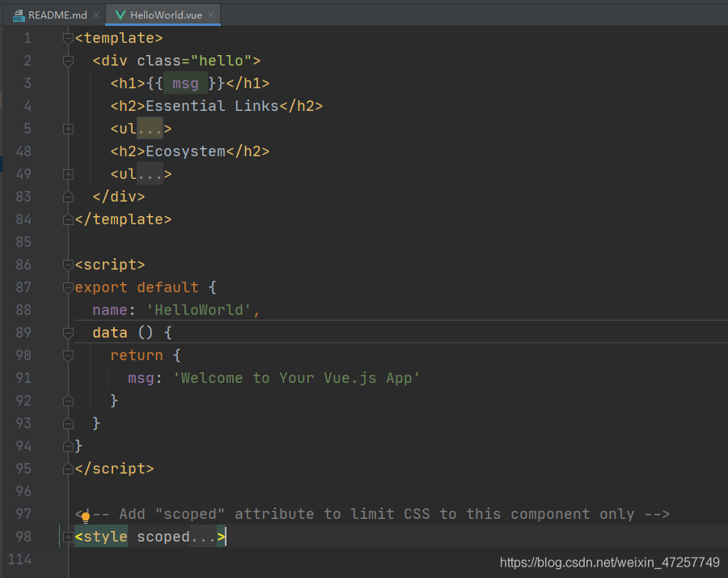
Task: Click the data function name on line 89
Action: 109,333
